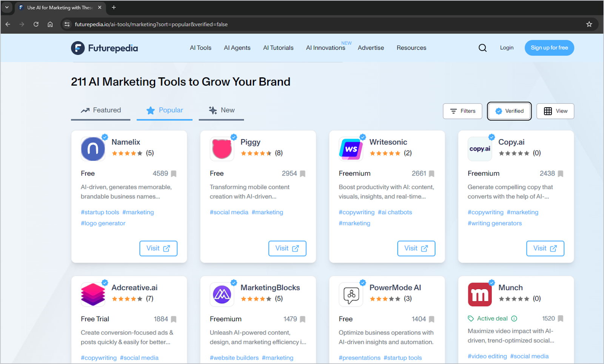This screenshot has width=604, height=364.
Task: Toggle the Verified filter
Action: pos(509,111)
